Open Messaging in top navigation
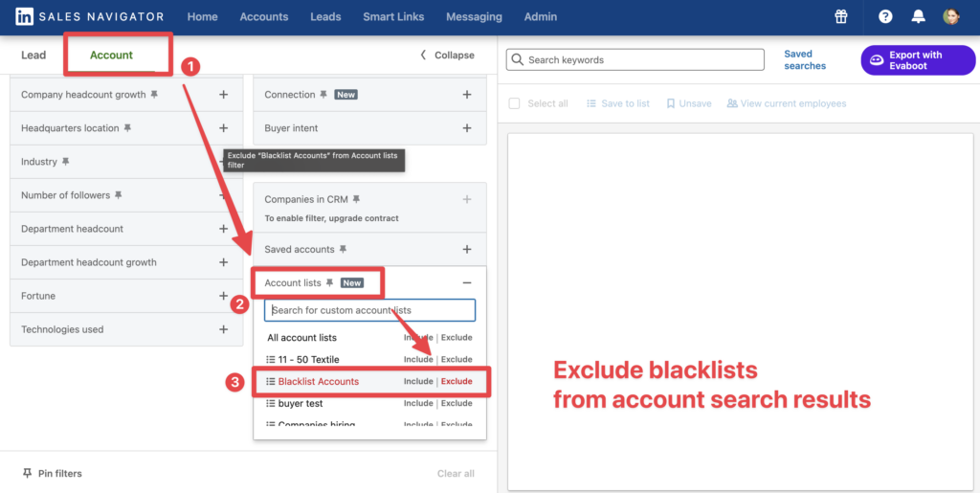Image resolution: width=980 pixels, height=493 pixels. pyautogui.click(x=474, y=17)
